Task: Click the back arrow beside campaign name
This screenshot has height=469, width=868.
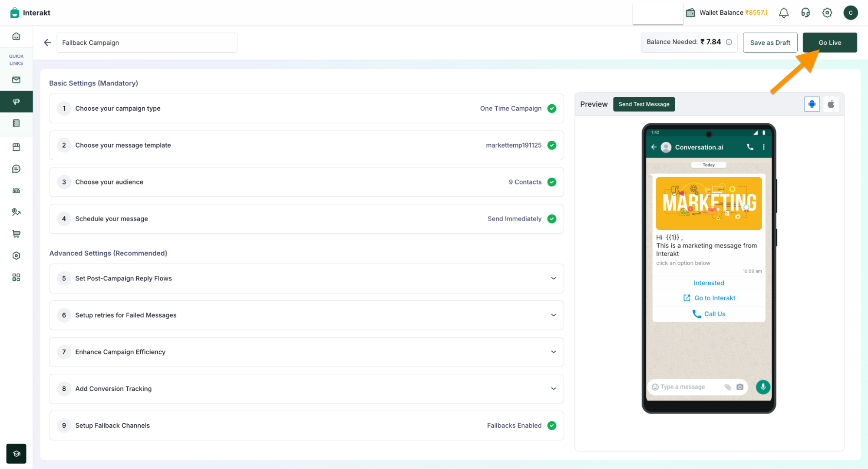Action: [47, 43]
